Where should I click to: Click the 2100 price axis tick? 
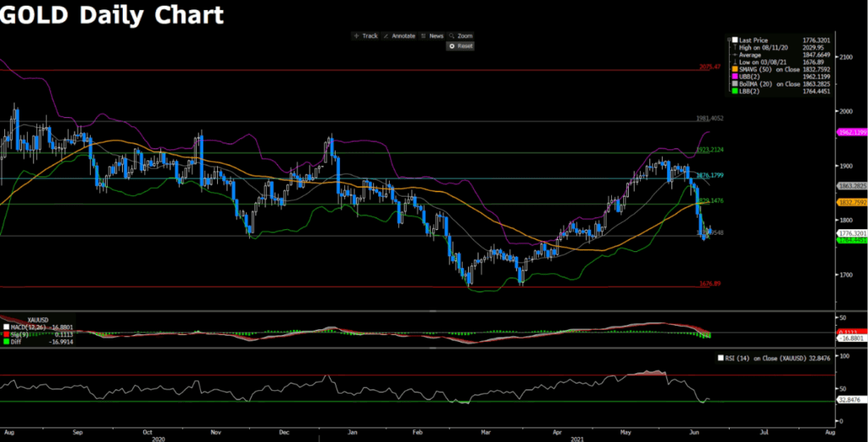pos(847,57)
